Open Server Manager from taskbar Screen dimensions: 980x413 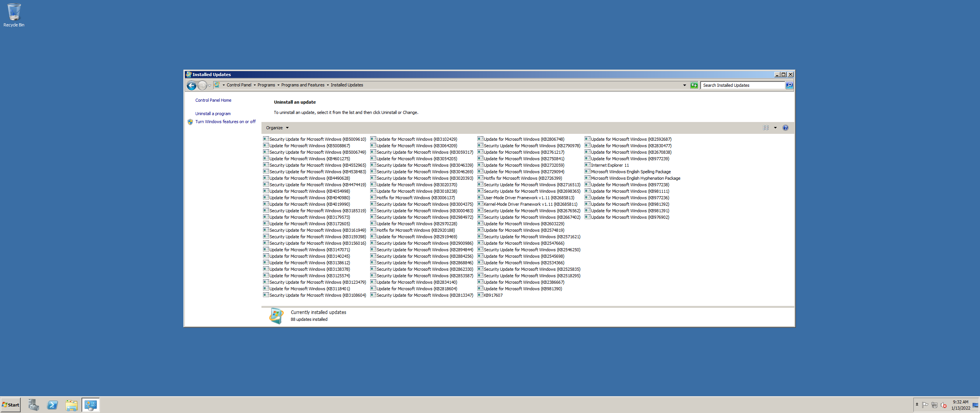click(x=34, y=405)
